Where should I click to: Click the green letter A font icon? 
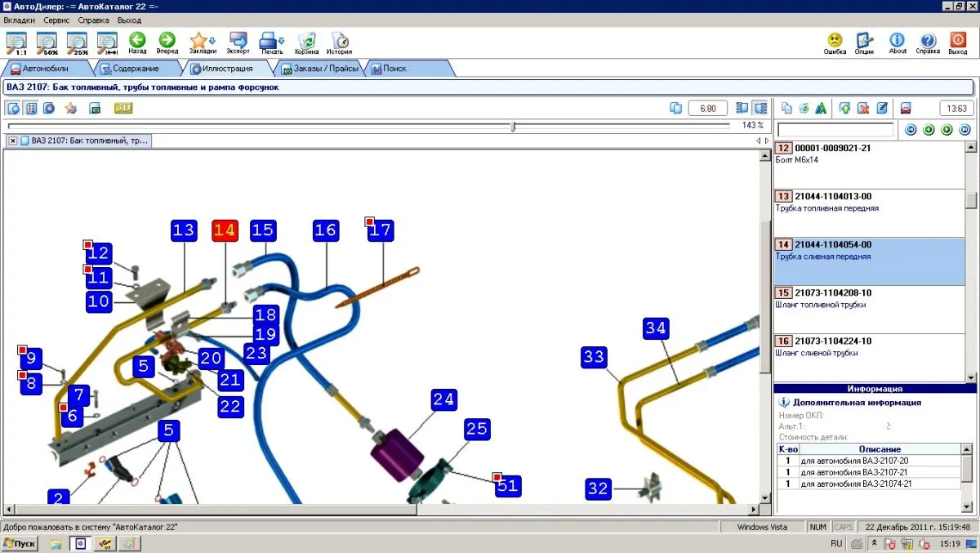click(822, 108)
